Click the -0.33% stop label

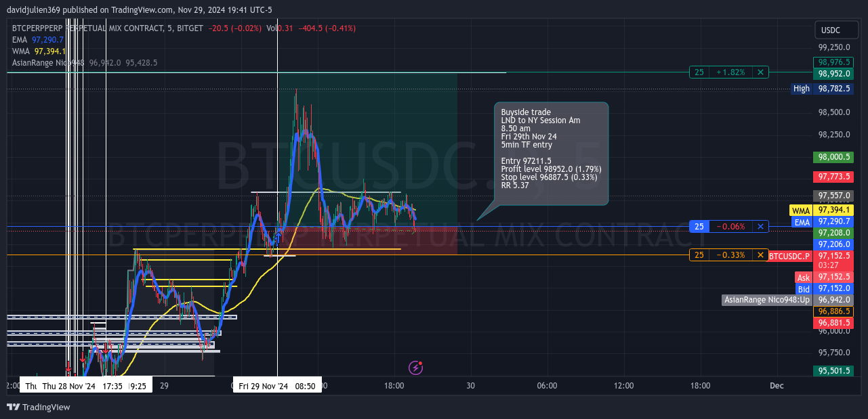coord(730,255)
